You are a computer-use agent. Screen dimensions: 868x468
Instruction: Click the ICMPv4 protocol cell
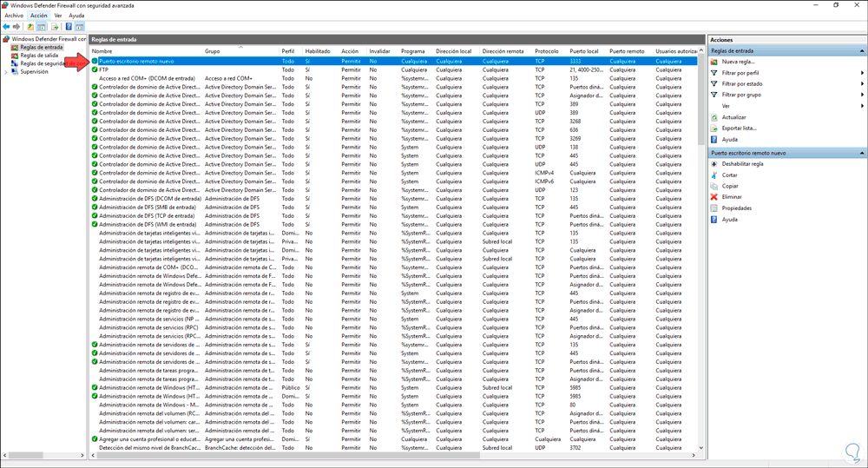click(x=544, y=173)
